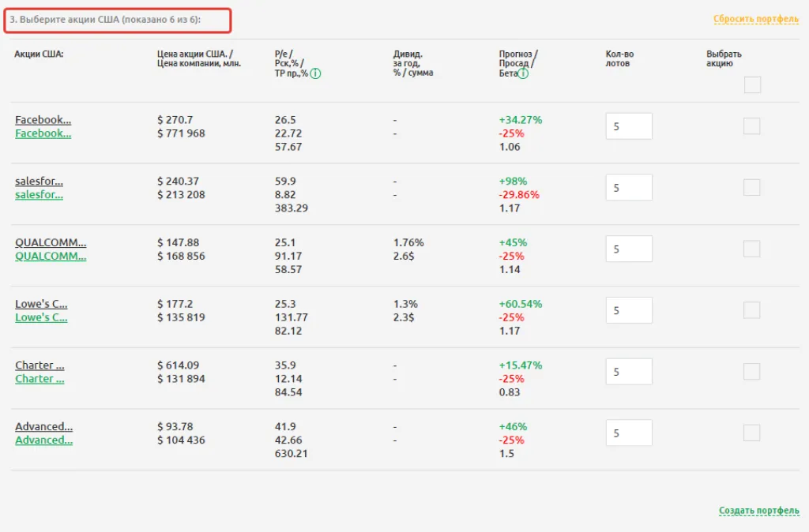Click Сбросить портфель link
The width and height of the screenshot is (809, 532).
[x=756, y=19]
